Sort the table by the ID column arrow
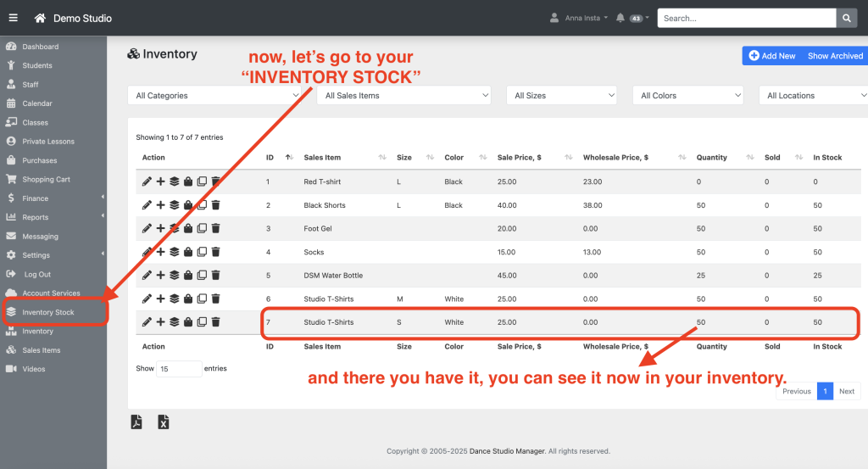Viewport: 868px width, 469px height. [289, 157]
